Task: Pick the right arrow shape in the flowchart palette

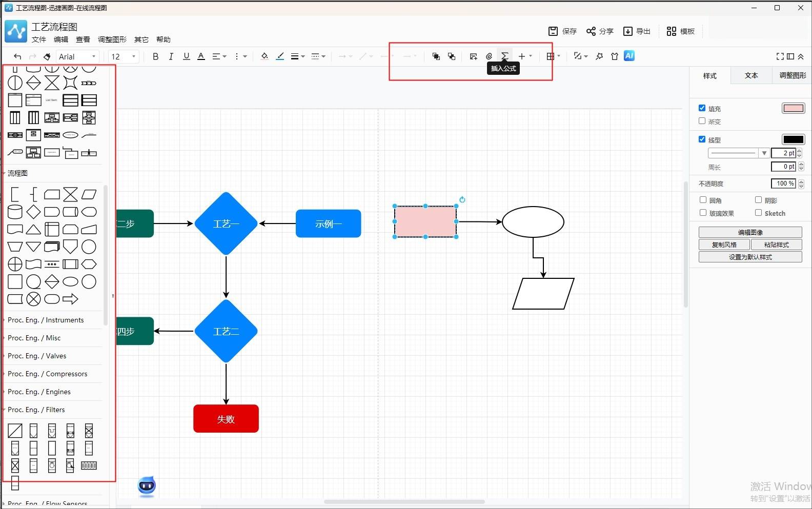Action: (x=70, y=299)
